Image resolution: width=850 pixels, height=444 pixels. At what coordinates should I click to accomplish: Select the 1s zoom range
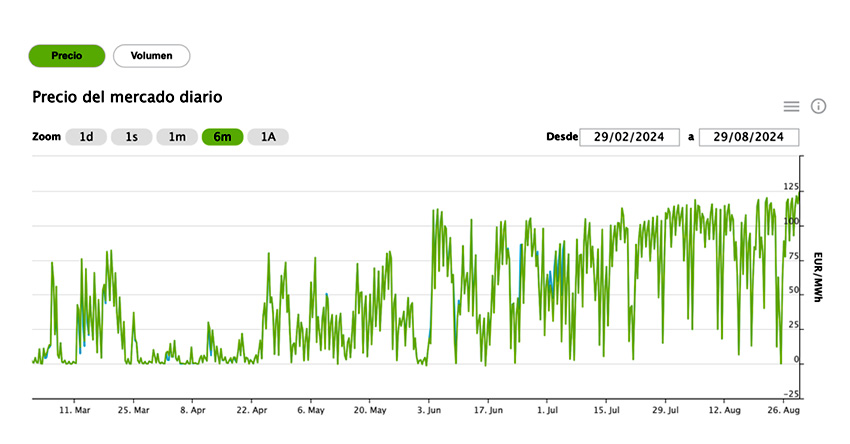pyautogui.click(x=131, y=137)
